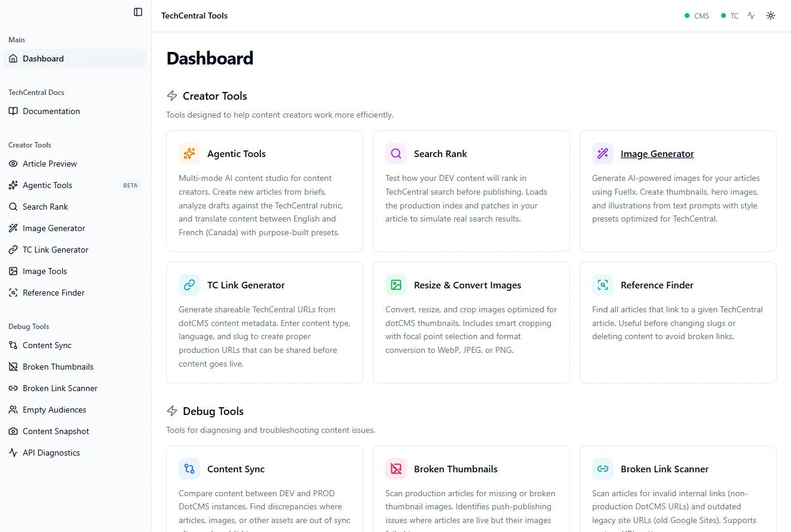Viewport: 791px width, 532px height.
Task: Click the link icon beside sidebar TC Link Generator
Action: [13, 250]
